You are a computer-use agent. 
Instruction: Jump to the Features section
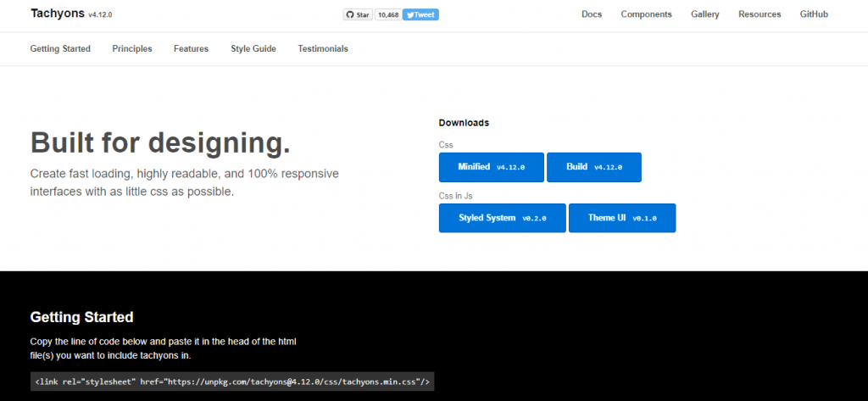coord(191,49)
